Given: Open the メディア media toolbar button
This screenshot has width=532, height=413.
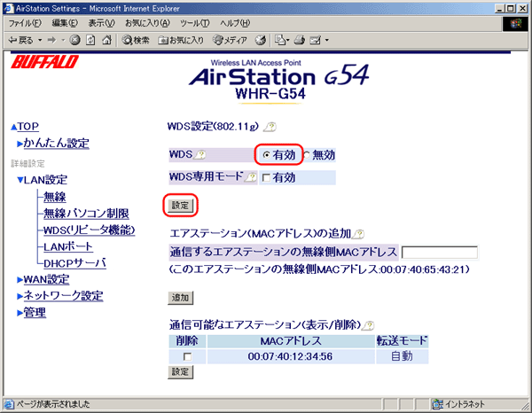Looking at the screenshot, I should (x=230, y=41).
